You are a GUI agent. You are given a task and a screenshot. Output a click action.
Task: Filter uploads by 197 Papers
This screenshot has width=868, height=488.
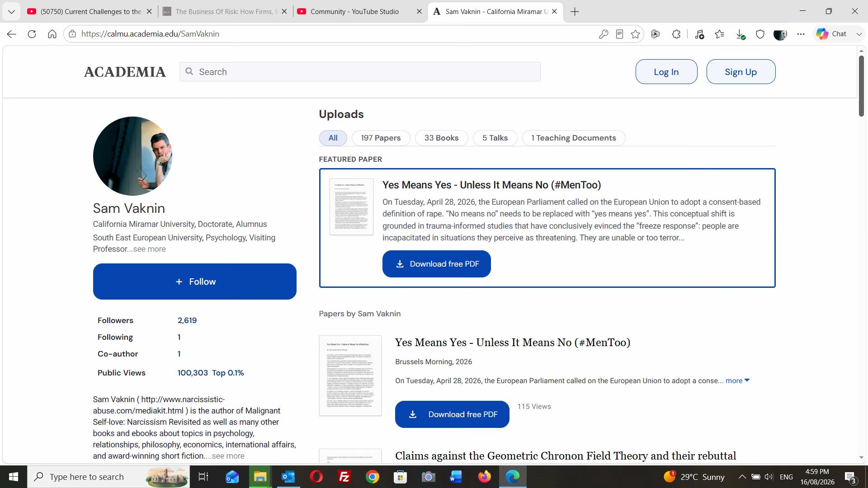(381, 138)
